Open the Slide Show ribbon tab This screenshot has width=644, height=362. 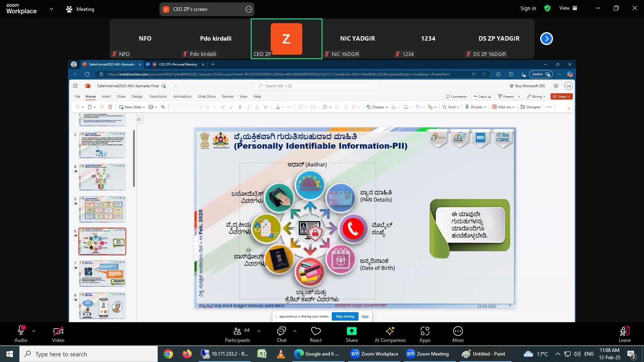pyautogui.click(x=207, y=97)
